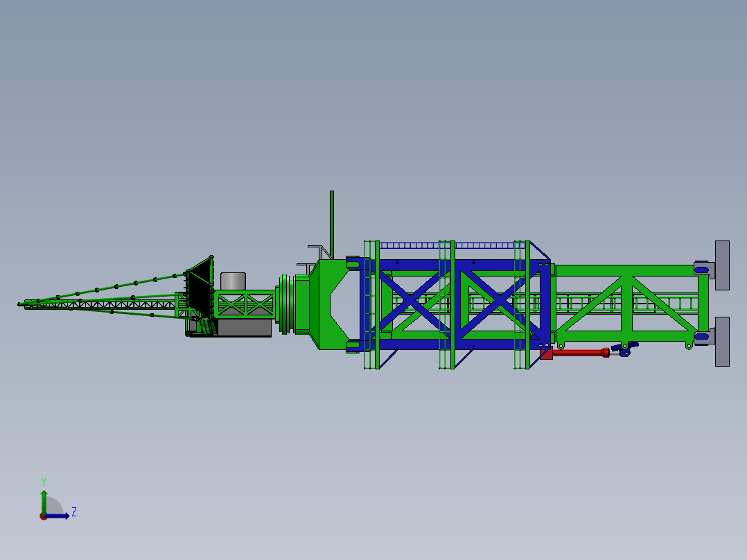Screen dimensions: 747x560
Task: Click the red origin ball of the triad
Action: (x=43, y=516)
